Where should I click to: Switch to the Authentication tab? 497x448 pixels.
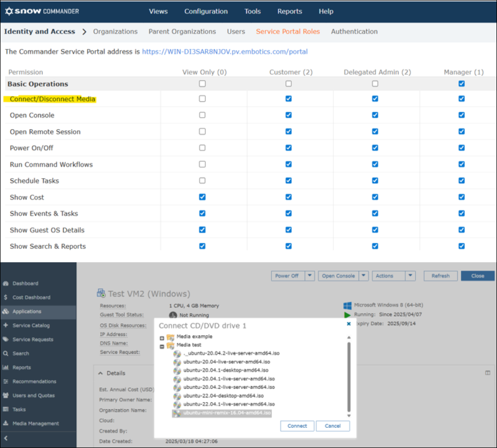coord(354,32)
